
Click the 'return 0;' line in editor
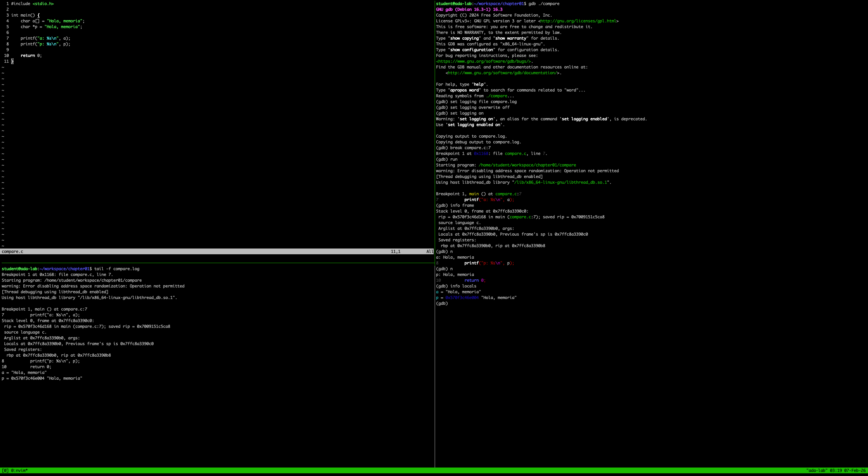click(31, 56)
